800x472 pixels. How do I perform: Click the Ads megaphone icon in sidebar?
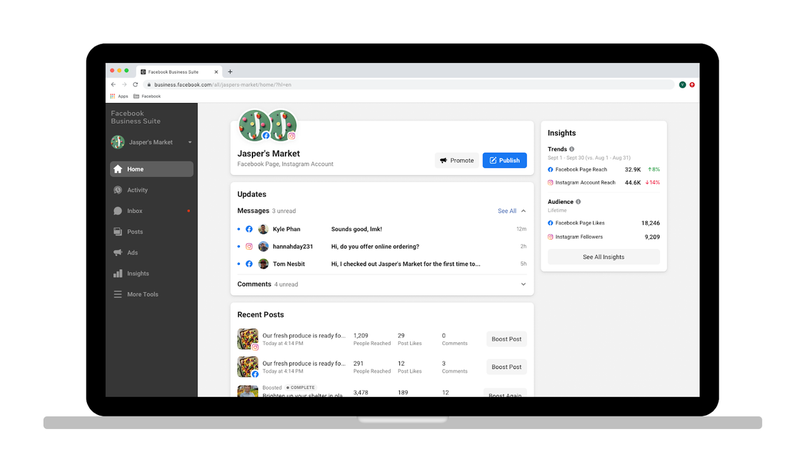pyautogui.click(x=118, y=253)
